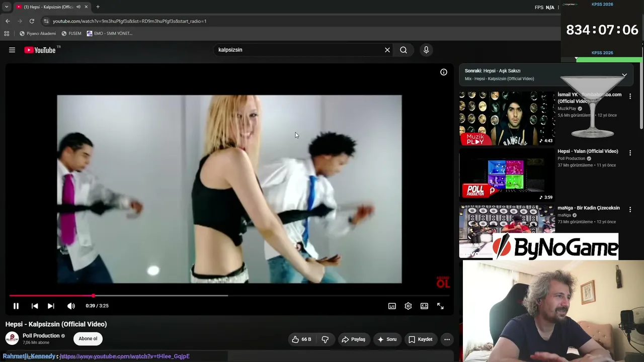Open the FUSEM bookmark
Image resolution: width=644 pixels, height=362 pixels.
click(x=71, y=34)
